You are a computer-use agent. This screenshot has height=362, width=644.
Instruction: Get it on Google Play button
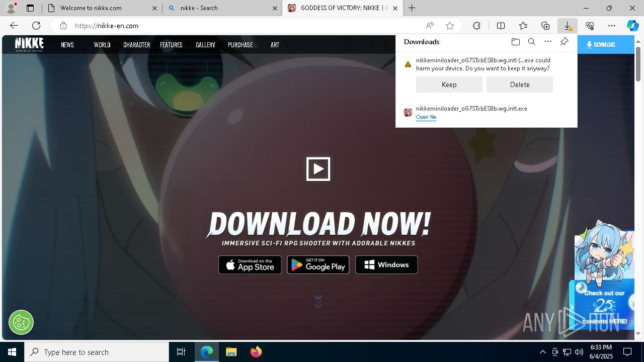(318, 265)
